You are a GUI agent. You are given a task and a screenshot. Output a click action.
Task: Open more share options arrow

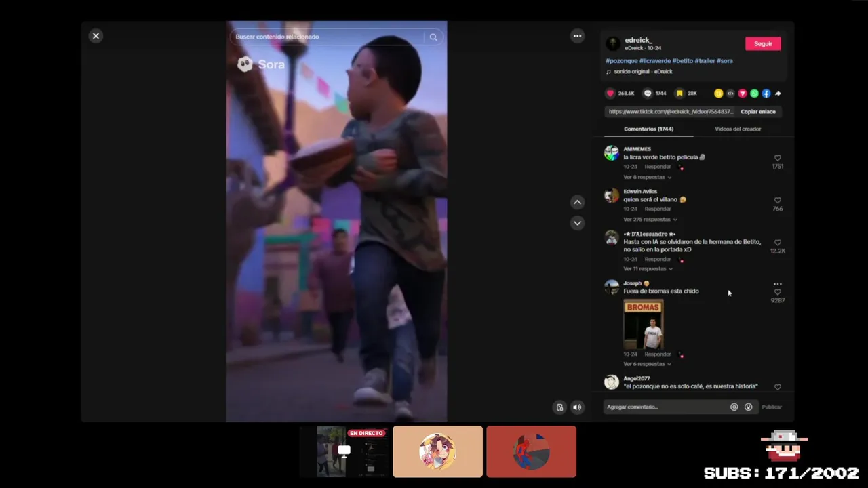(778, 94)
